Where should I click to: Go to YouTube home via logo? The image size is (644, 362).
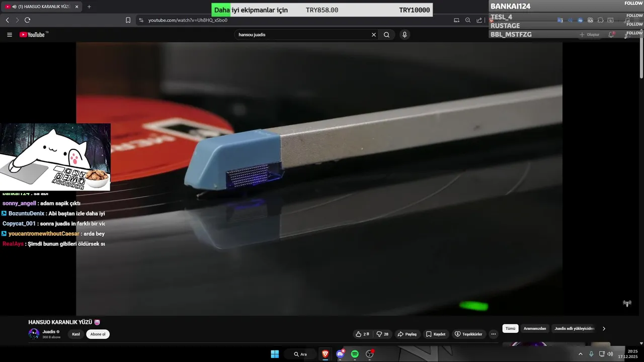[33, 35]
